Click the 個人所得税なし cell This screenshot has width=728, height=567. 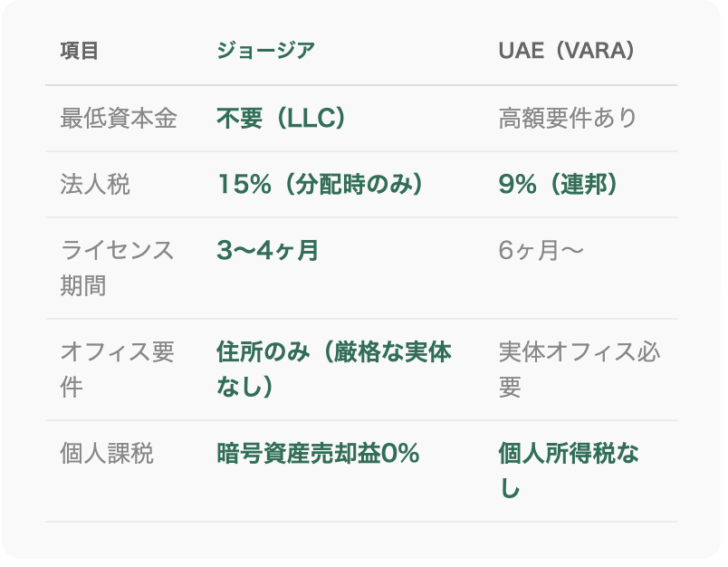569,471
